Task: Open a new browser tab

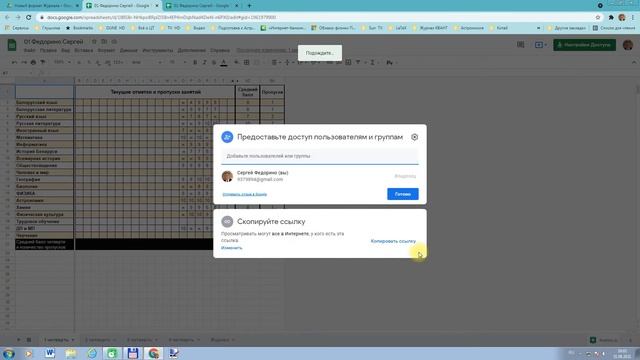Action: coord(249,6)
